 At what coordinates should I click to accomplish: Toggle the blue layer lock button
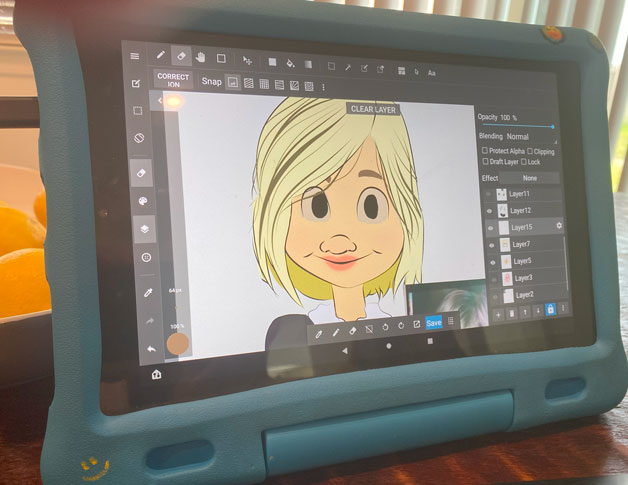point(550,309)
